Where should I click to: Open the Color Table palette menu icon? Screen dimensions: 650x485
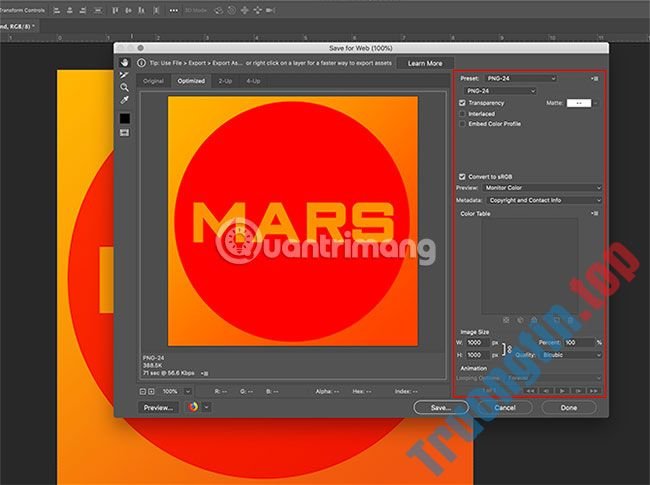tap(595, 213)
